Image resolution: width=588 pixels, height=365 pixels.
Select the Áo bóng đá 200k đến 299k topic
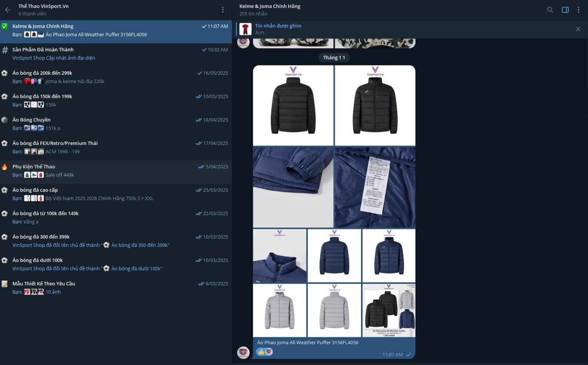click(116, 77)
